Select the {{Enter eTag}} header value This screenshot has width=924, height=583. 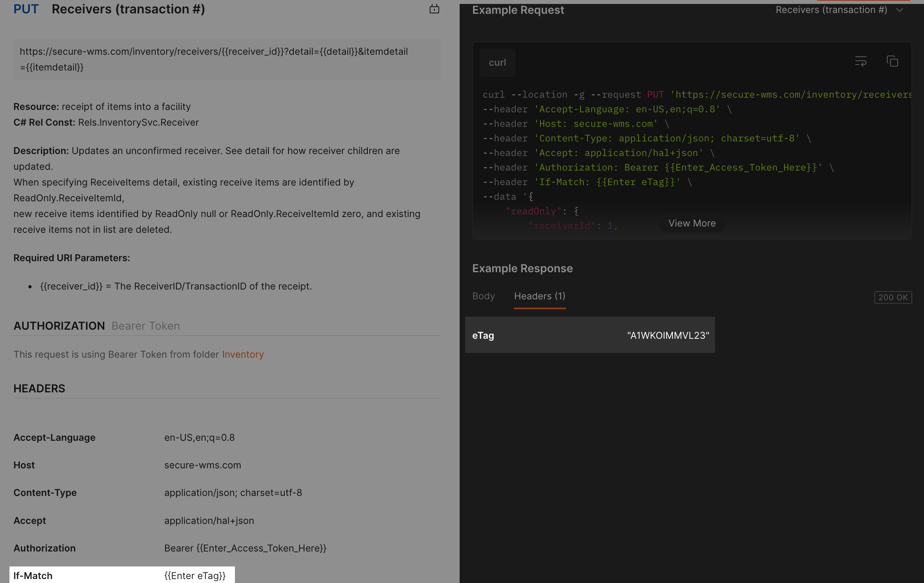[x=195, y=576]
